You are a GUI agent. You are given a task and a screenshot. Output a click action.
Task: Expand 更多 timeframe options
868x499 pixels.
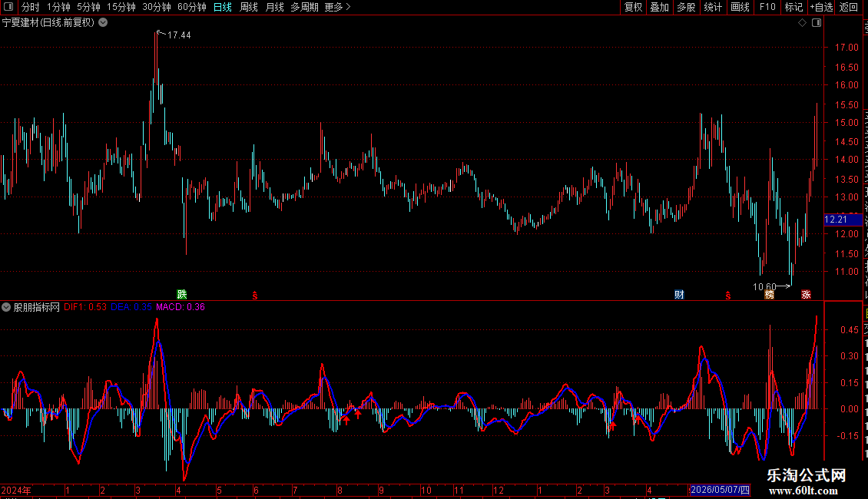click(x=337, y=7)
